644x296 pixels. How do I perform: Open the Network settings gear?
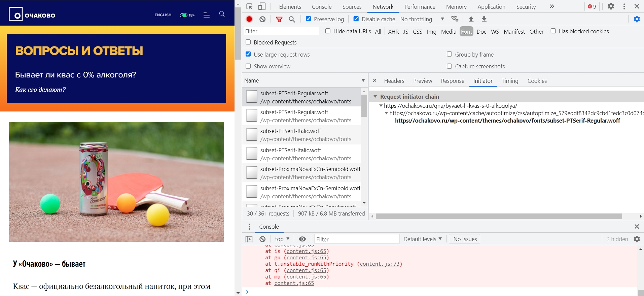pos(637,19)
